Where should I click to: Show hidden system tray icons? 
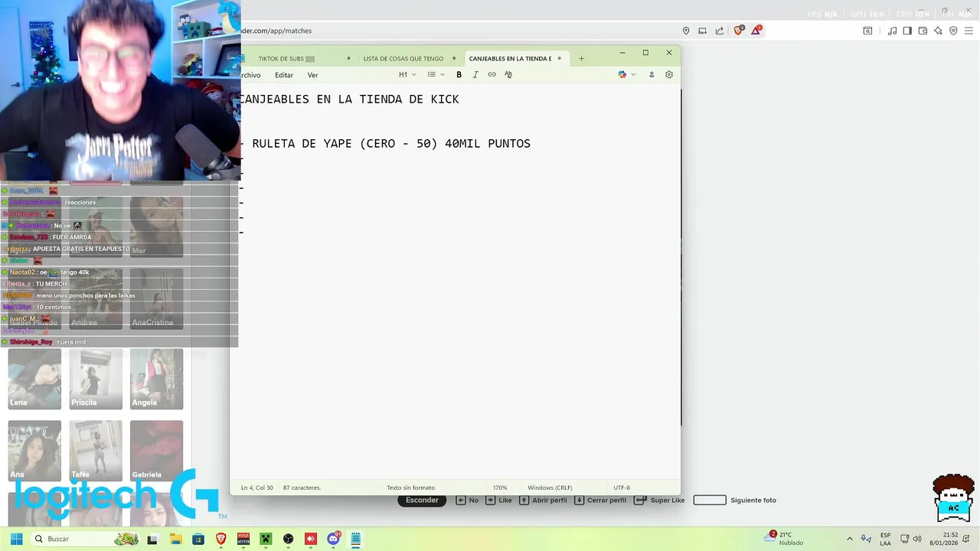click(x=849, y=539)
